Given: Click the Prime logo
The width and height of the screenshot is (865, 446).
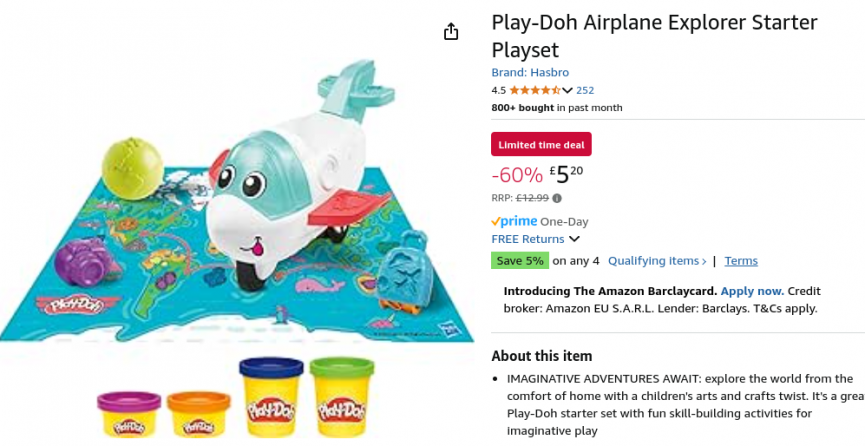Looking at the screenshot, I should coord(514,221).
